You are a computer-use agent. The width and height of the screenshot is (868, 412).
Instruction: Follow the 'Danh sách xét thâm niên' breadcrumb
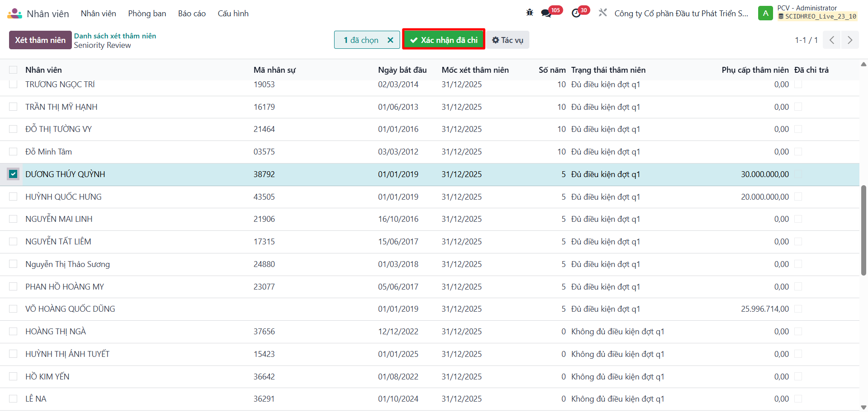(x=115, y=36)
